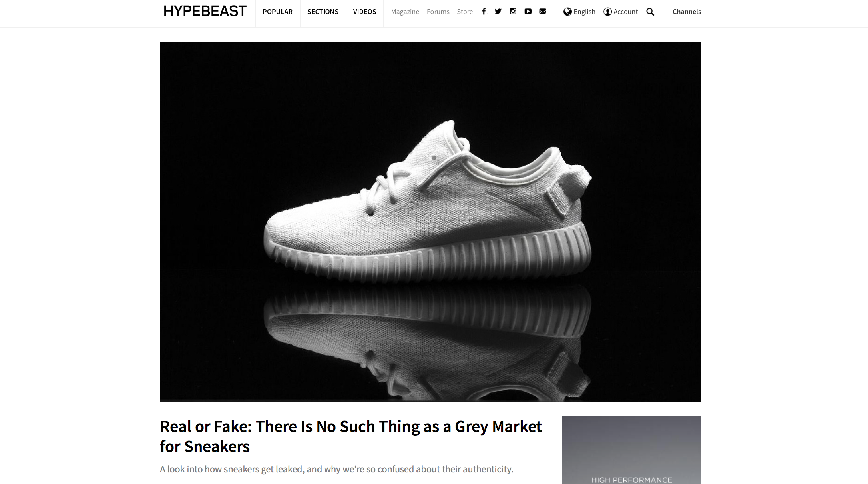Expand the POPULAR menu
The image size is (868, 484).
pos(277,12)
